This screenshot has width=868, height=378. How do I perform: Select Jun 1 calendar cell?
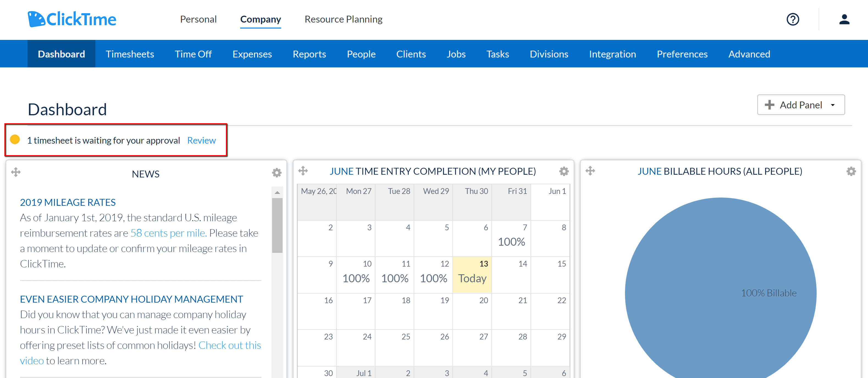pos(550,202)
